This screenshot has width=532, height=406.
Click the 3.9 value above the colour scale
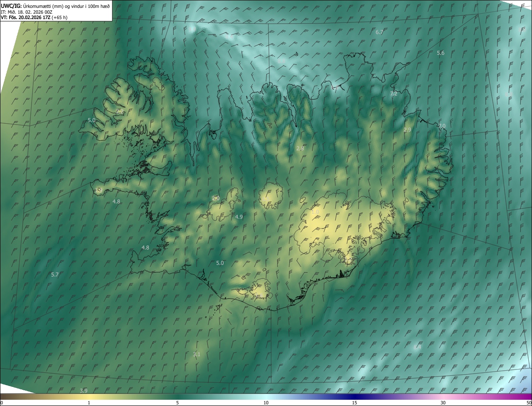[84, 391]
